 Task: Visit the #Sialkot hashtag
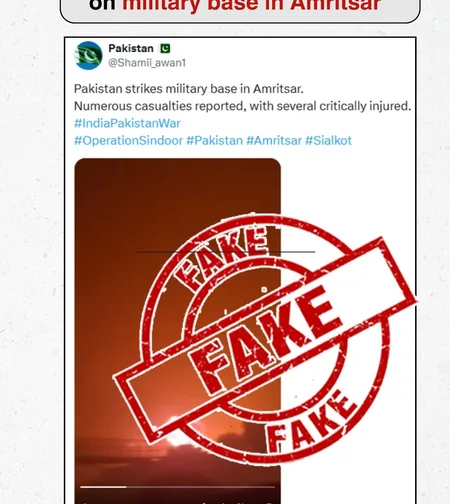click(328, 141)
